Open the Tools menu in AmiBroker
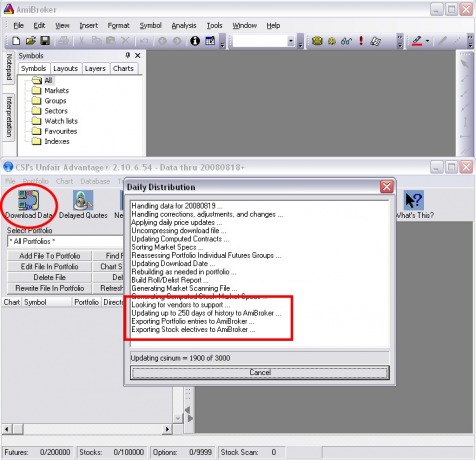 click(x=214, y=25)
